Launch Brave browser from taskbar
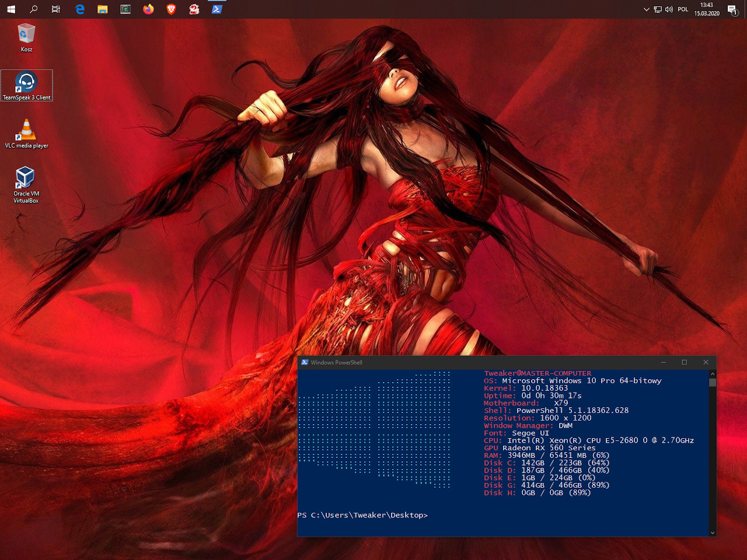The height and width of the screenshot is (560, 747). point(171,9)
